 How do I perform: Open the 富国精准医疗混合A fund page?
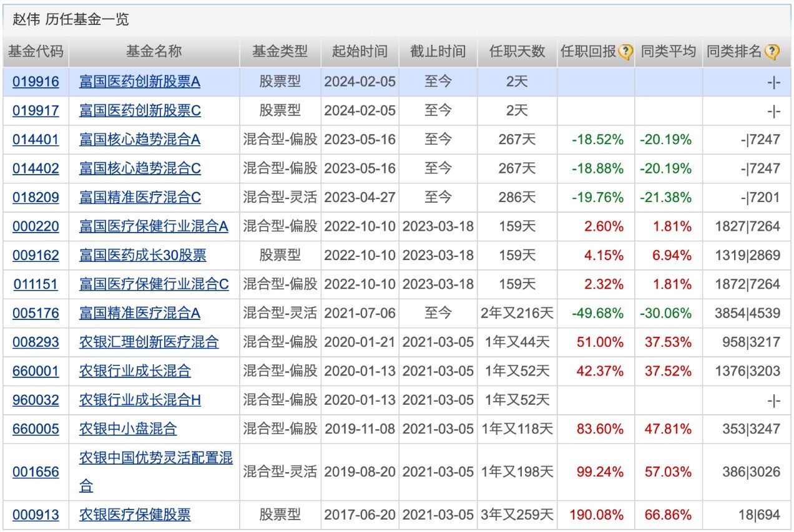coord(140,313)
